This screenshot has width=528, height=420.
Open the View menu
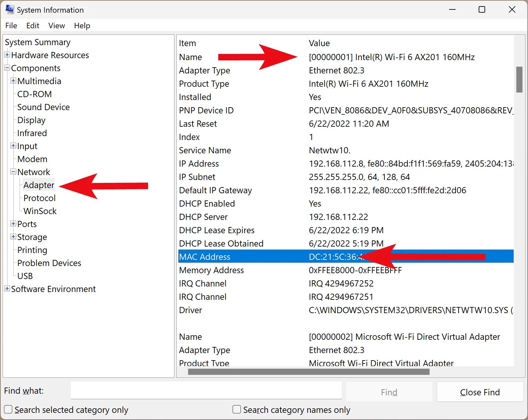click(x=57, y=26)
